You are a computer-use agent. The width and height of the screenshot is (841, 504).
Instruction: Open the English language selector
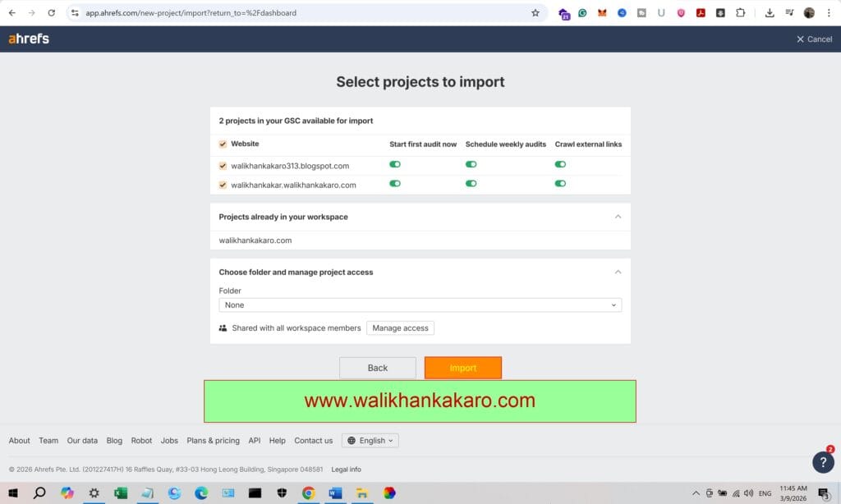click(370, 440)
